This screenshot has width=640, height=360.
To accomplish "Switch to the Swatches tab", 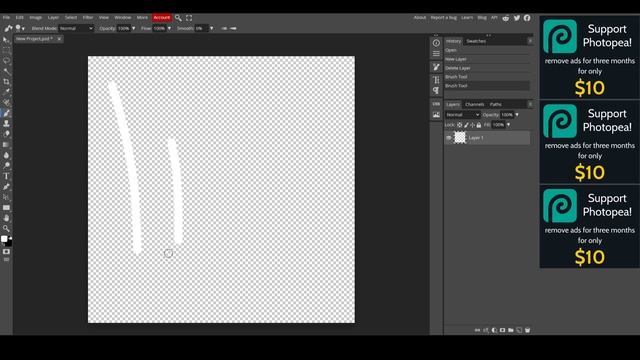I will click(476, 41).
